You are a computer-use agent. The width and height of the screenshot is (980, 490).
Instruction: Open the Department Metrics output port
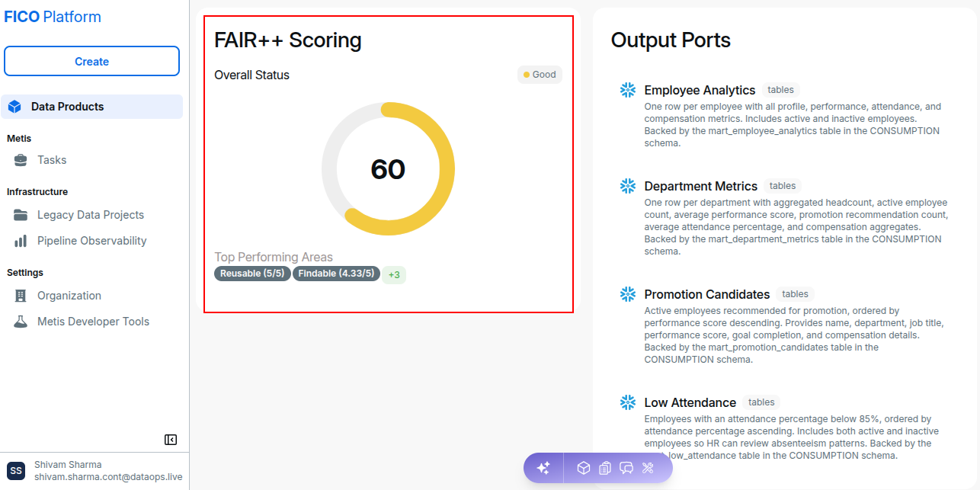[x=701, y=186]
